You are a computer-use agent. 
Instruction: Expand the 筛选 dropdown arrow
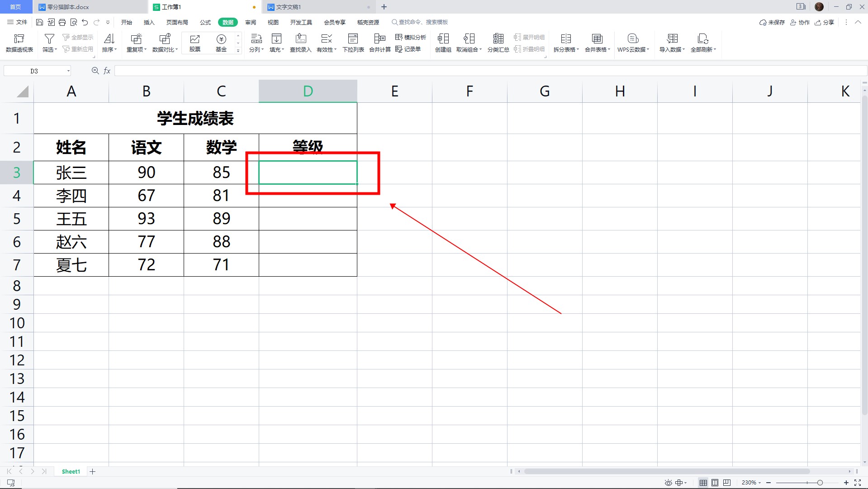click(x=56, y=49)
